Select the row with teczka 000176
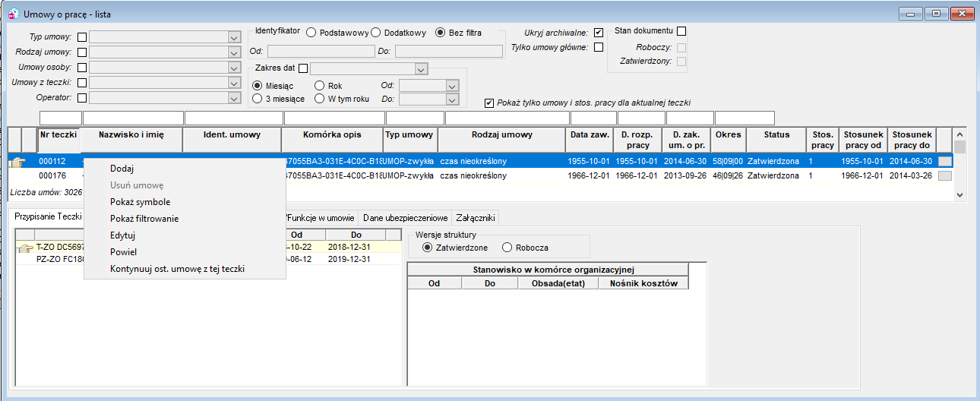This screenshot has width=980, height=401. click(x=481, y=175)
